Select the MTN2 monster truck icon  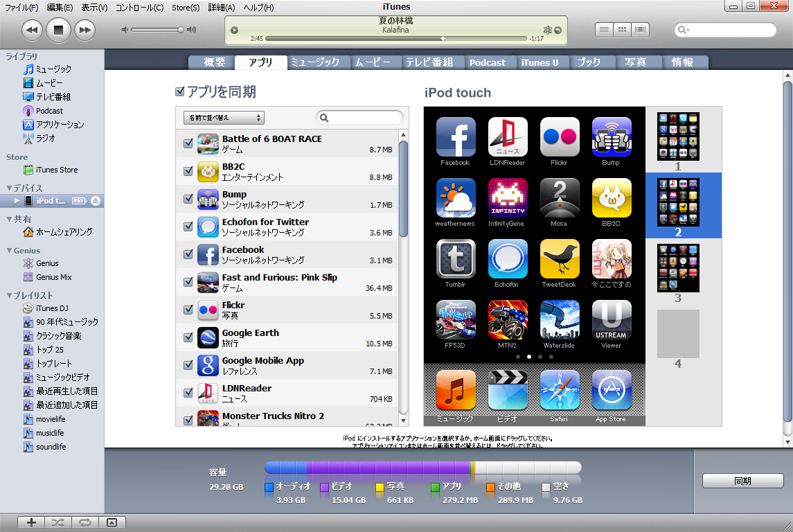click(508, 320)
